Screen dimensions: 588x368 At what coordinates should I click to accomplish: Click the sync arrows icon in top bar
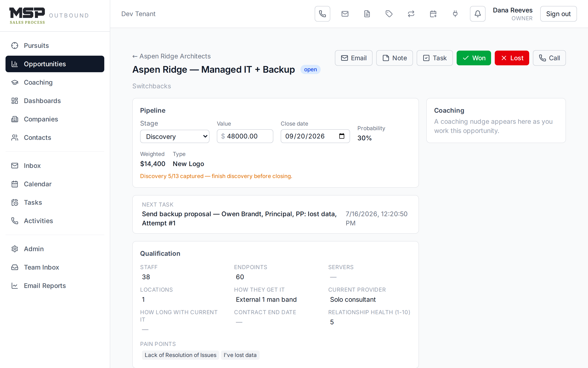coord(411,14)
